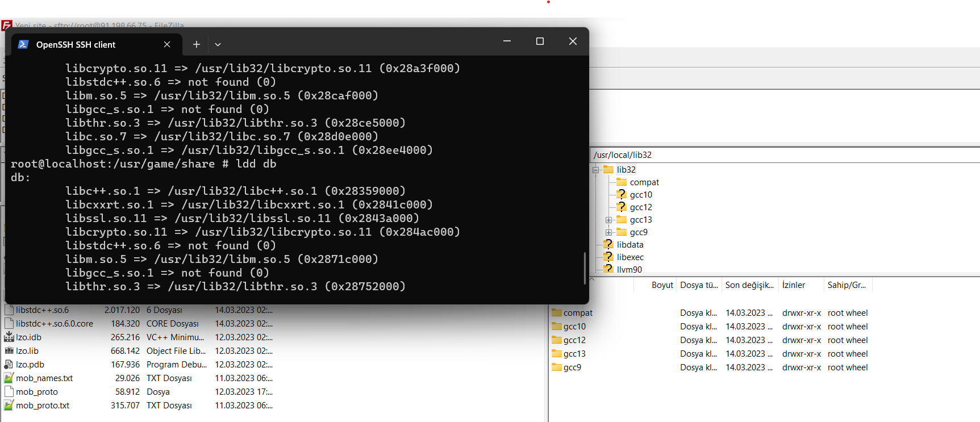Select gcc12 in remote tree
The image size is (980, 422).
[x=641, y=207]
